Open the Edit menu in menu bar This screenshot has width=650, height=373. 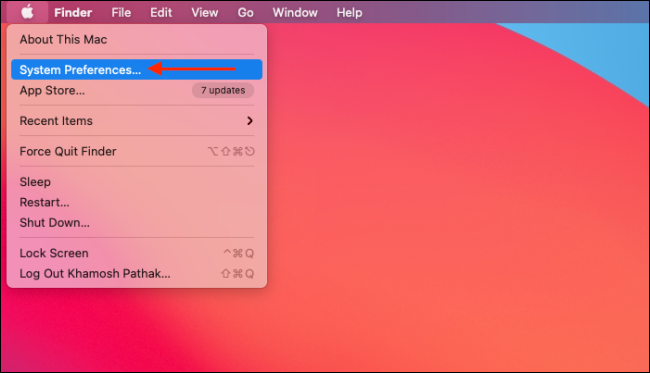pos(161,12)
